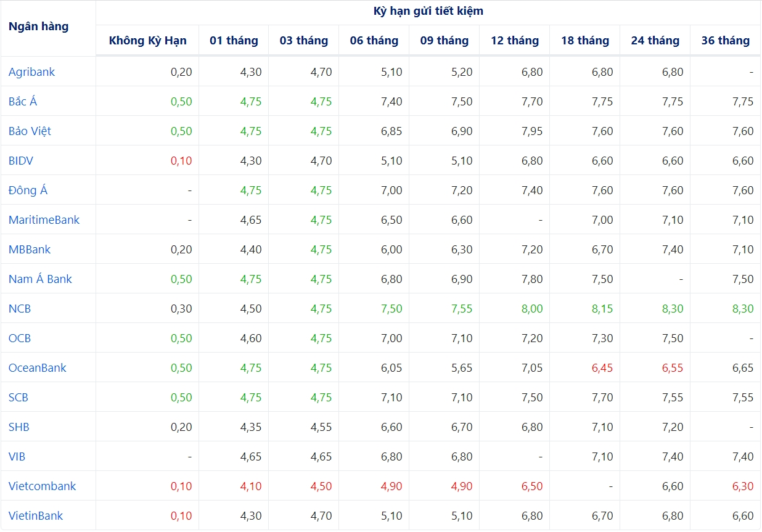762x532 pixels.
Task: Open the Bảo Việt bank link
Action: pyautogui.click(x=30, y=131)
